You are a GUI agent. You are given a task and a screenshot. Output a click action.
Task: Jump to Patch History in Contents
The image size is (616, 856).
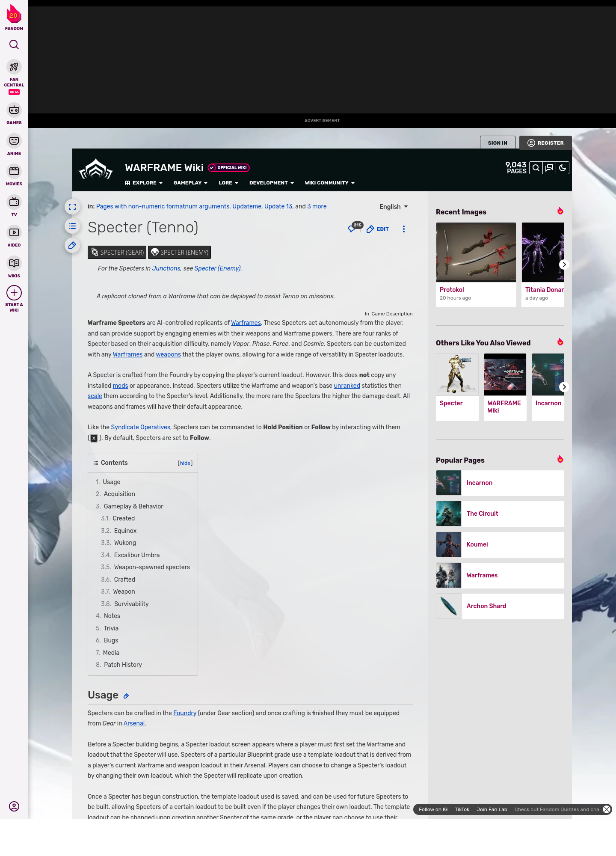[x=123, y=665]
